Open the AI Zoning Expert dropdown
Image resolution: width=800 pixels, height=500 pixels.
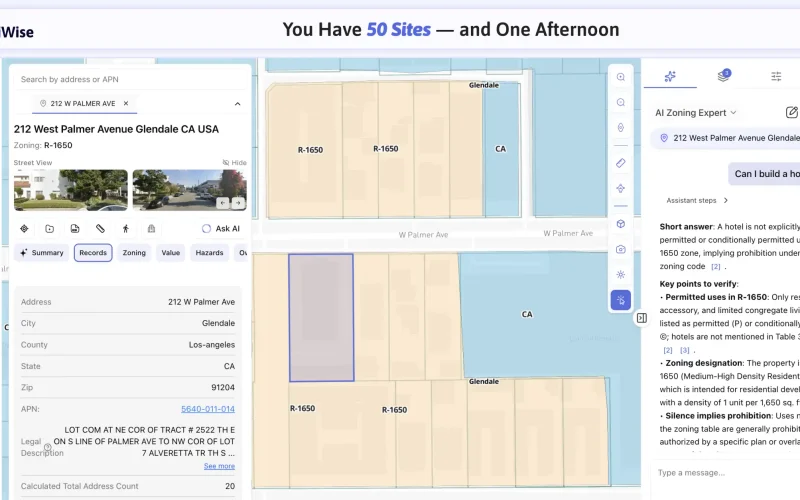(x=696, y=113)
